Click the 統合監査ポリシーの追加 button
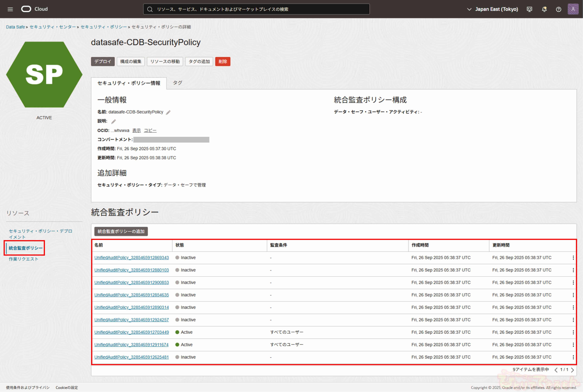 pyautogui.click(x=121, y=231)
